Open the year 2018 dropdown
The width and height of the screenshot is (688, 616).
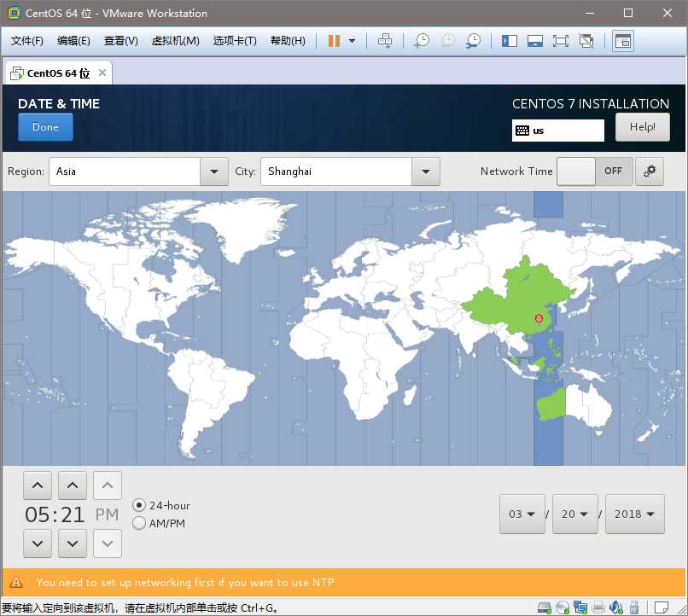coord(635,514)
